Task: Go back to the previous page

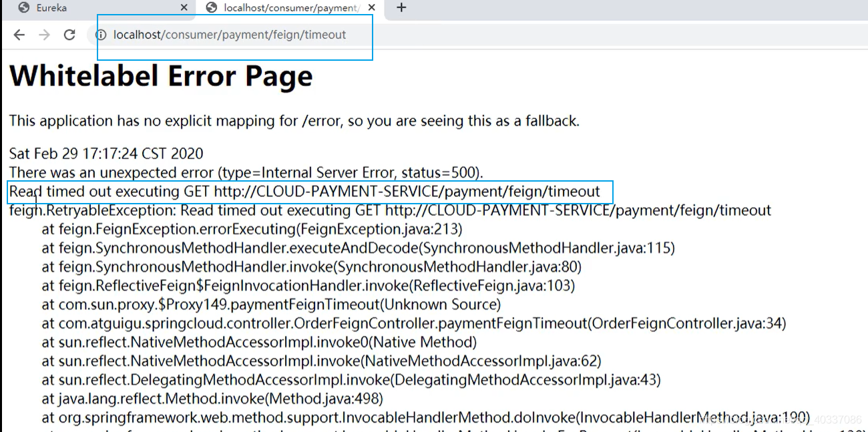Action: tap(19, 35)
